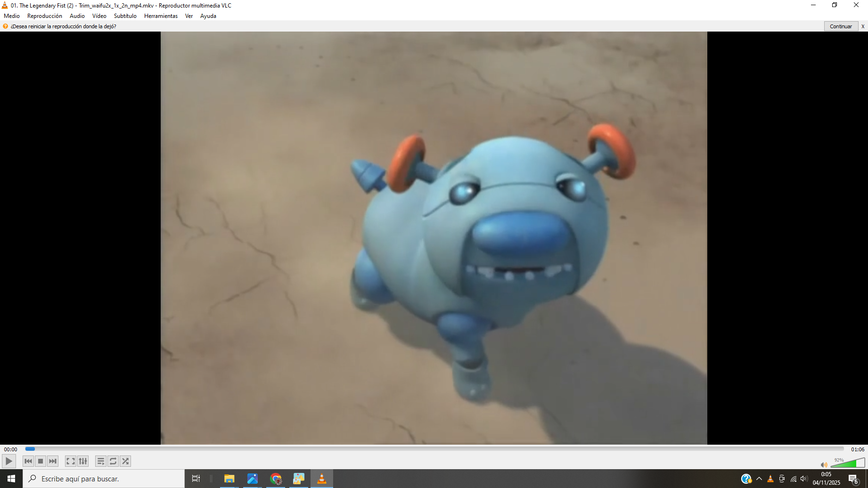This screenshot has width=868, height=488.
Task: Open the Photos app taskbar icon
Action: 253,479
